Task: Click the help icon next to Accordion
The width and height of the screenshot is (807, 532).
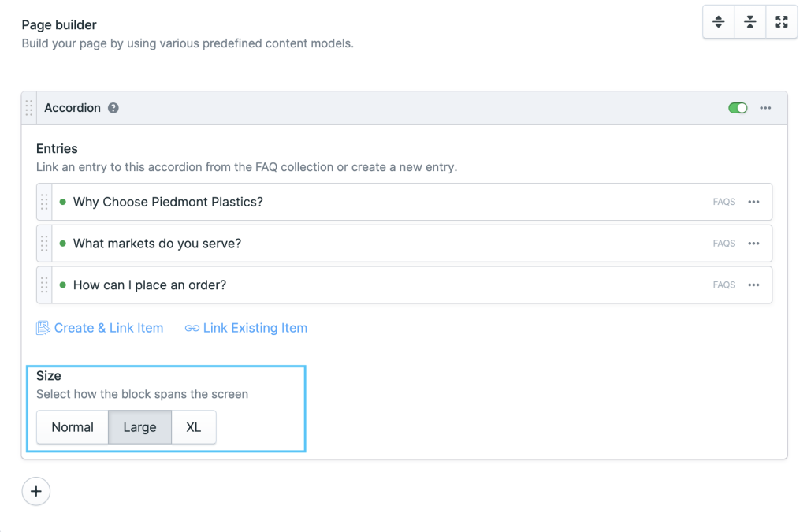Action: pos(113,108)
